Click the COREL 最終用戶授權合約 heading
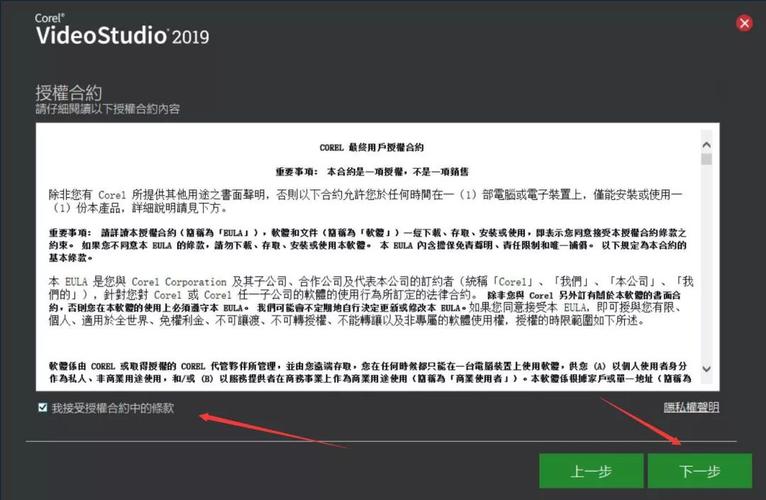This screenshot has height=500, width=766. (371, 147)
